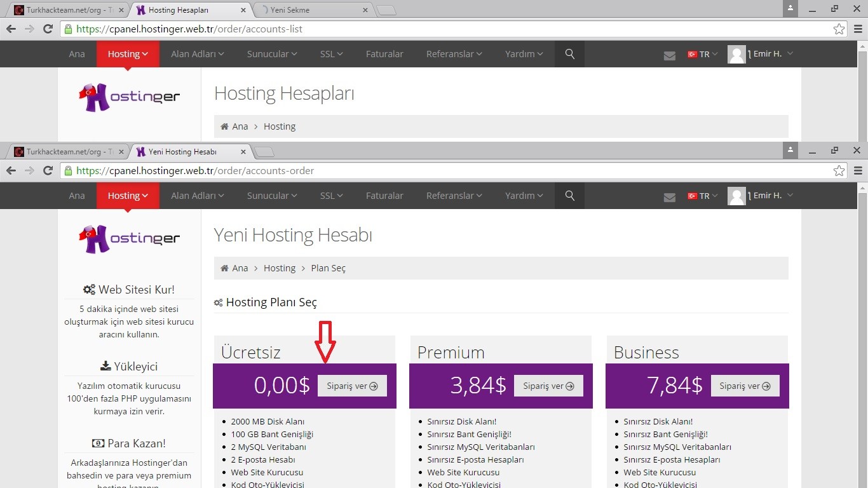Screen dimensions: 868x488
Task: Click Ana breadcrumb link on Hosting Hesapları page
Action: tap(240, 126)
